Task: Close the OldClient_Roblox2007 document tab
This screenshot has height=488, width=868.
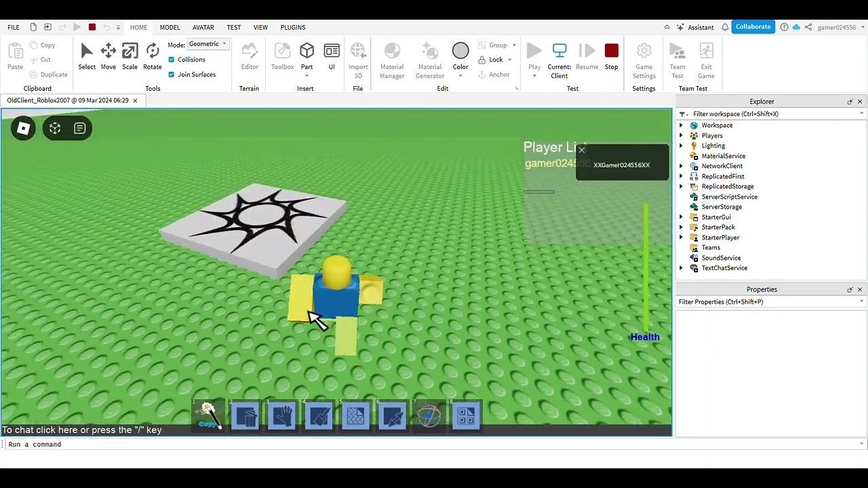Action: [135, 100]
